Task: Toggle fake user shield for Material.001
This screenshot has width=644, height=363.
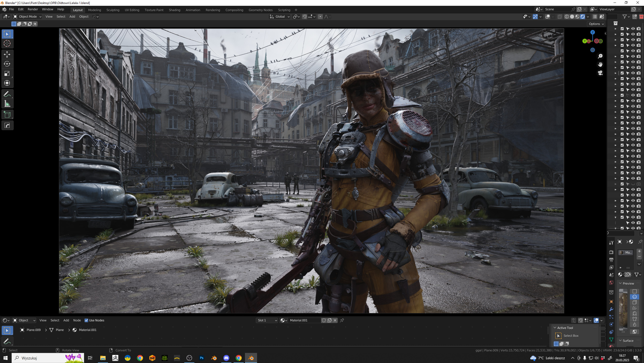Action: [324, 320]
